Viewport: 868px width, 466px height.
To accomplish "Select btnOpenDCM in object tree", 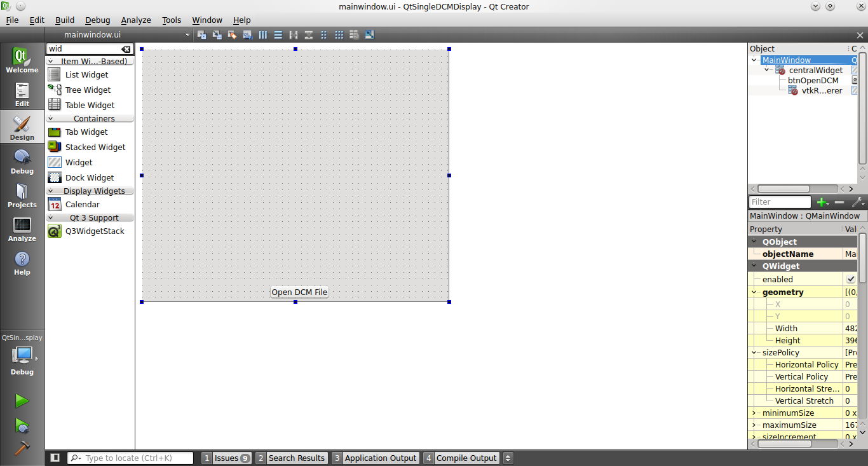I will tap(813, 81).
